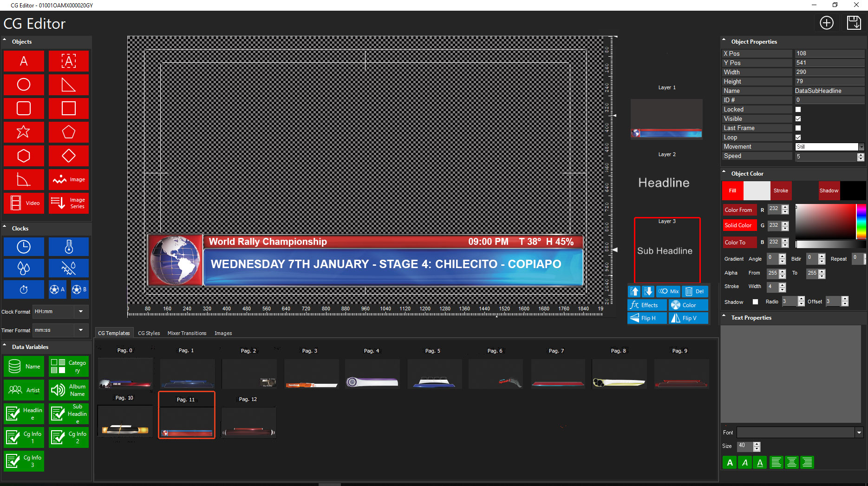Image resolution: width=868 pixels, height=486 pixels.
Task: Select the Fill color tab
Action: click(x=732, y=190)
